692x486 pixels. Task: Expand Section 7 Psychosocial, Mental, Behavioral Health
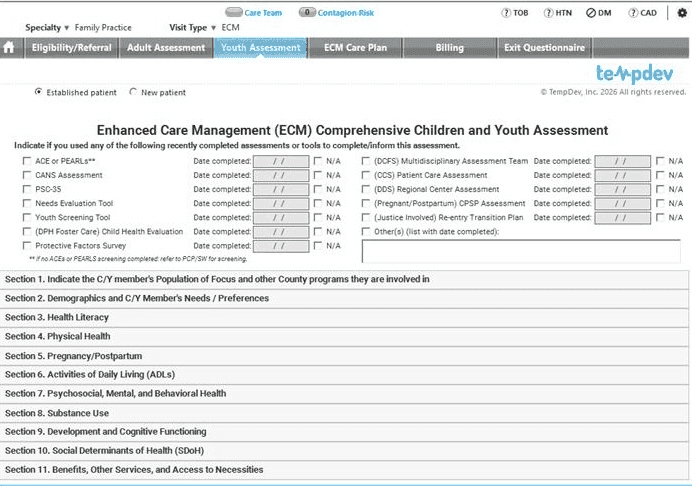click(344, 394)
